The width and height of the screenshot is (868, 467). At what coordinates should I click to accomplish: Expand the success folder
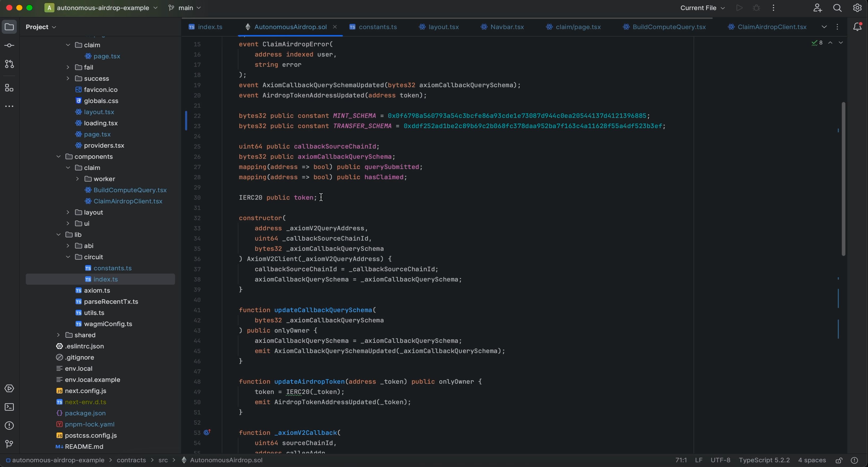coord(68,79)
